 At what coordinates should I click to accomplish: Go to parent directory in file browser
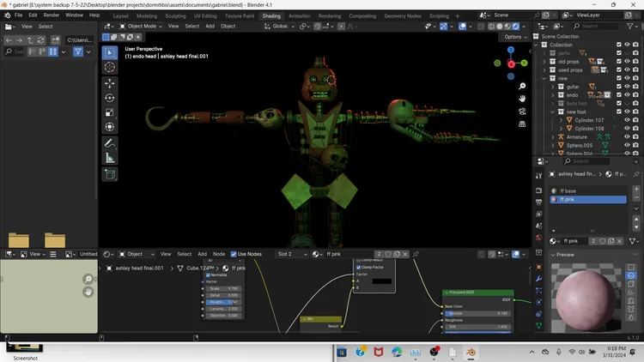click(x=30, y=40)
